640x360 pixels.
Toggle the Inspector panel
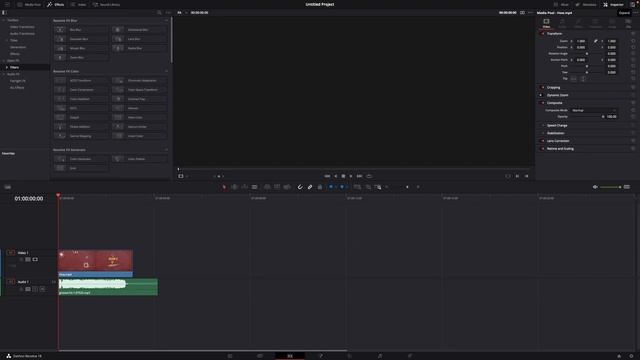click(613, 4)
